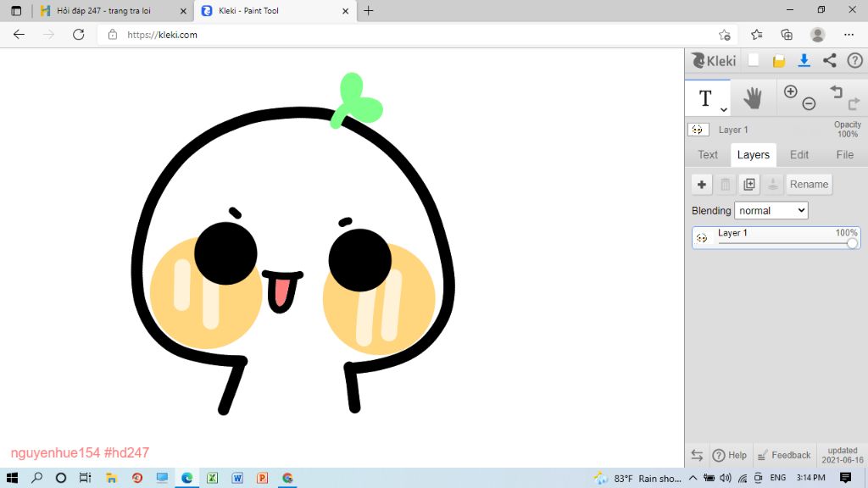Add this page to favorites
Viewport: 868px width, 488px height.
pos(725,35)
